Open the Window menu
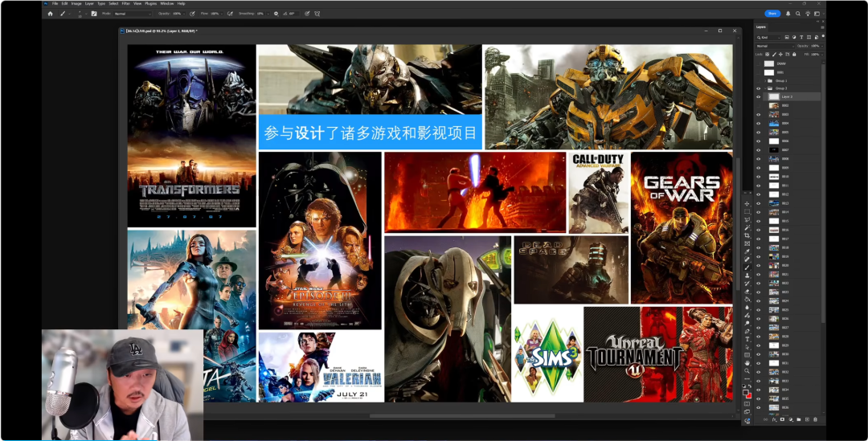The width and height of the screenshot is (868, 441). (167, 3)
